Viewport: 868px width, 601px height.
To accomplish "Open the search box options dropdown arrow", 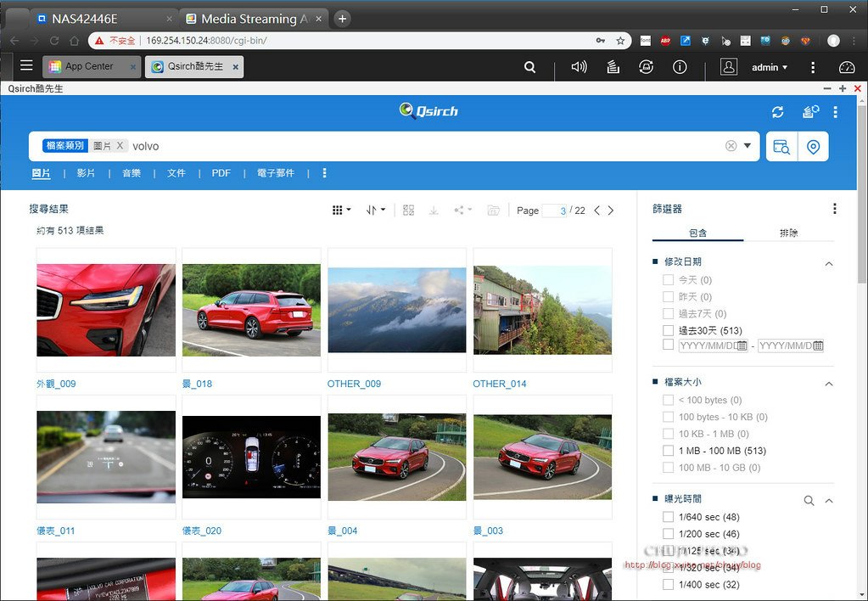I will pos(748,146).
